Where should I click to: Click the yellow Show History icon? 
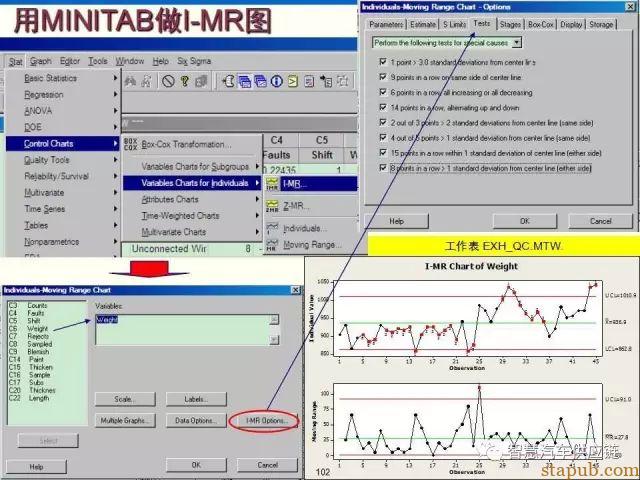point(293,81)
